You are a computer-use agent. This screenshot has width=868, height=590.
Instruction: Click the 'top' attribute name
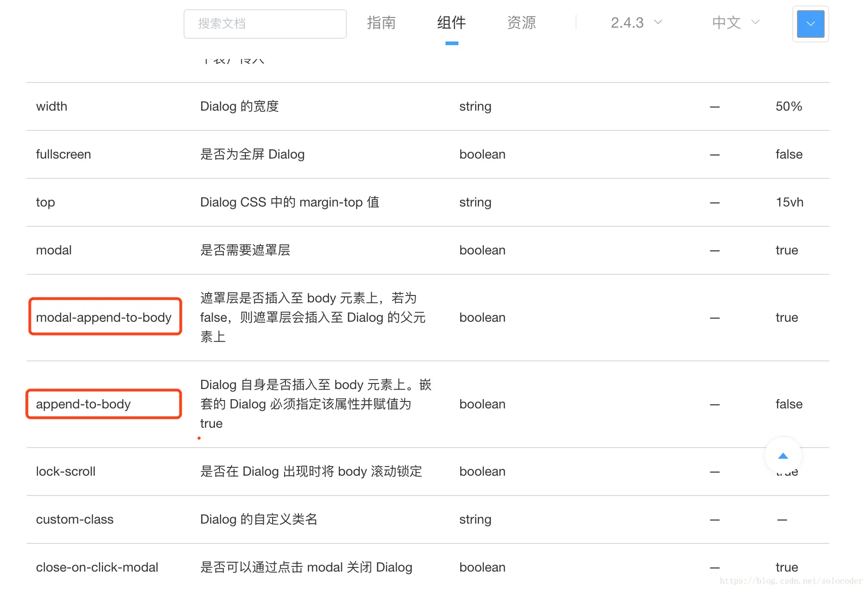point(46,202)
